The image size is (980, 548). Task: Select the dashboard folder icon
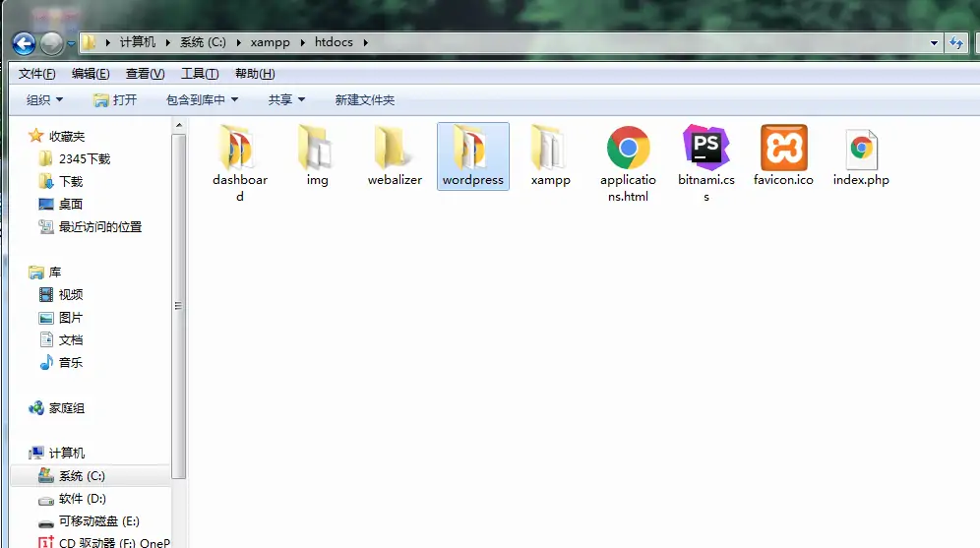click(236, 148)
